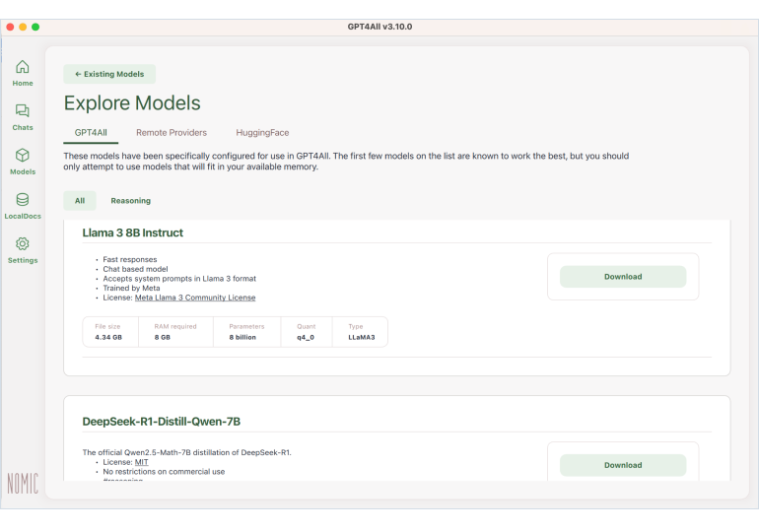Screen dimensions: 759x532
Task: Download DeepSeek-R1-Distill-Qwen-7B model
Action: [x=623, y=465]
